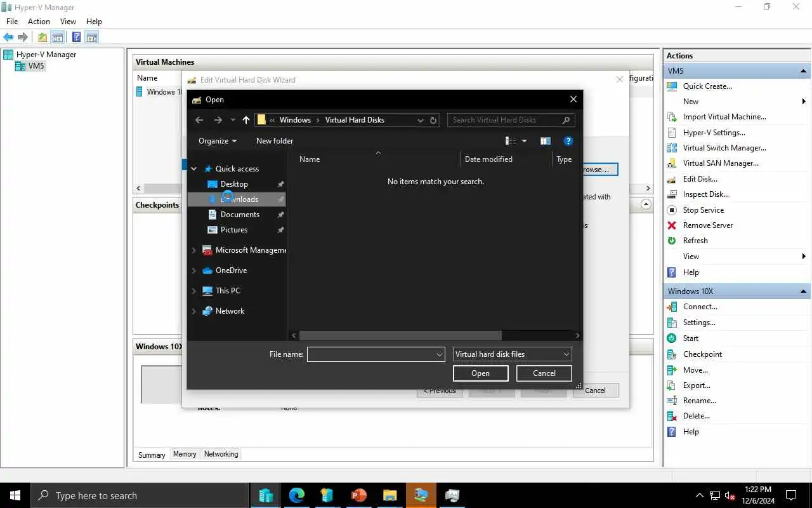Open File Explorer from the taskbar
Screen dimensions: 812x508
point(390,495)
